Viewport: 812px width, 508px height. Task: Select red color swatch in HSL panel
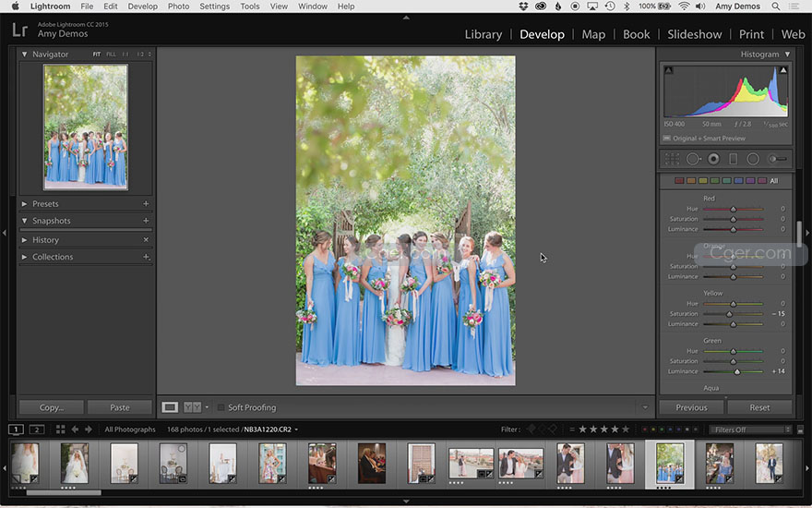(x=679, y=181)
